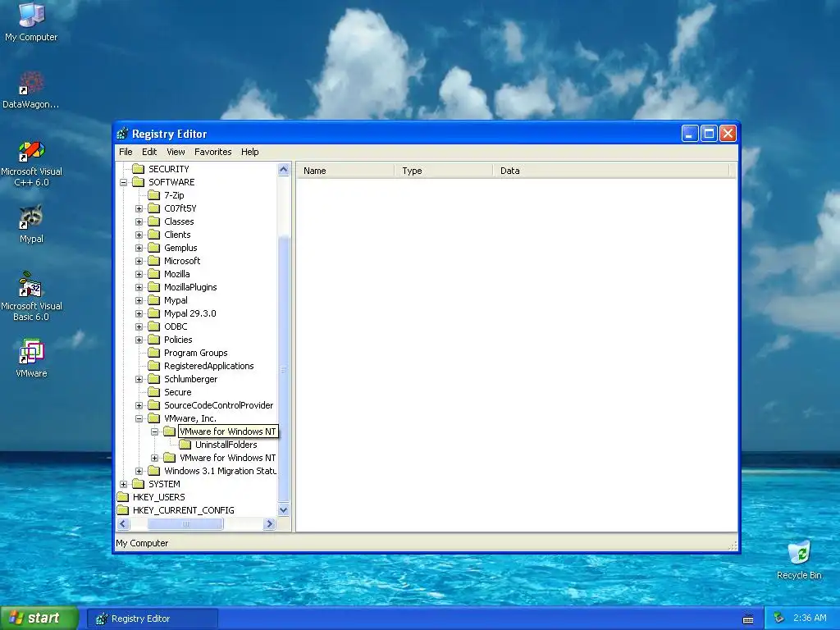Viewport: 840px width, 630px height.
Task: Open the Edit menu
Action: click(149, 152)
